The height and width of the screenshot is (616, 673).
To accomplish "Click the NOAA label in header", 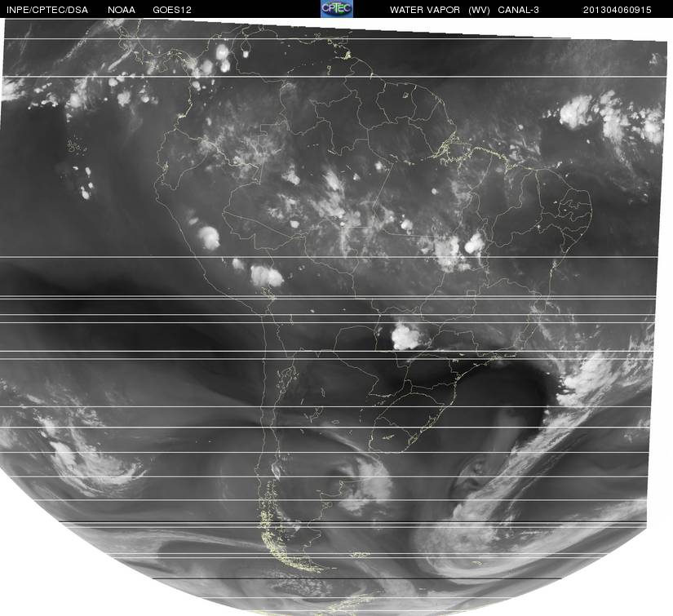I will tap(122, 10).
